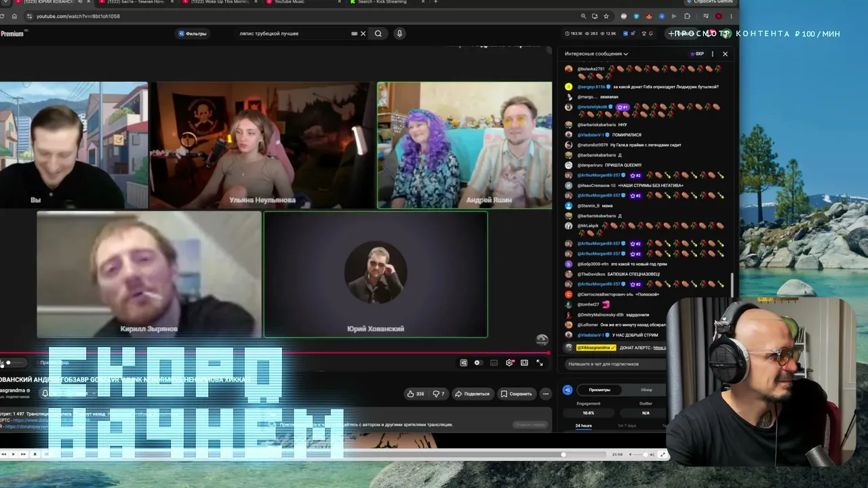Open a new browser tab
Viewport: 868px width, 488px height.
pyautogui.click(x=435, y=2)
